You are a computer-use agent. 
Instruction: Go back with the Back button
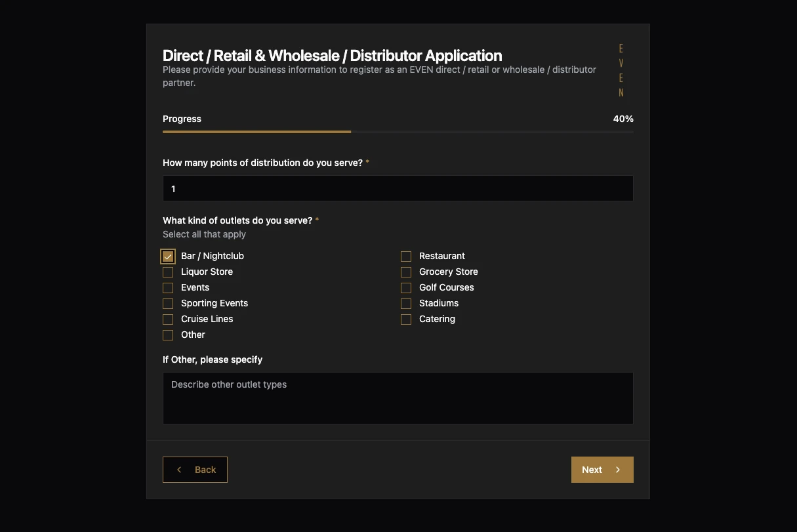click(195, 470)
